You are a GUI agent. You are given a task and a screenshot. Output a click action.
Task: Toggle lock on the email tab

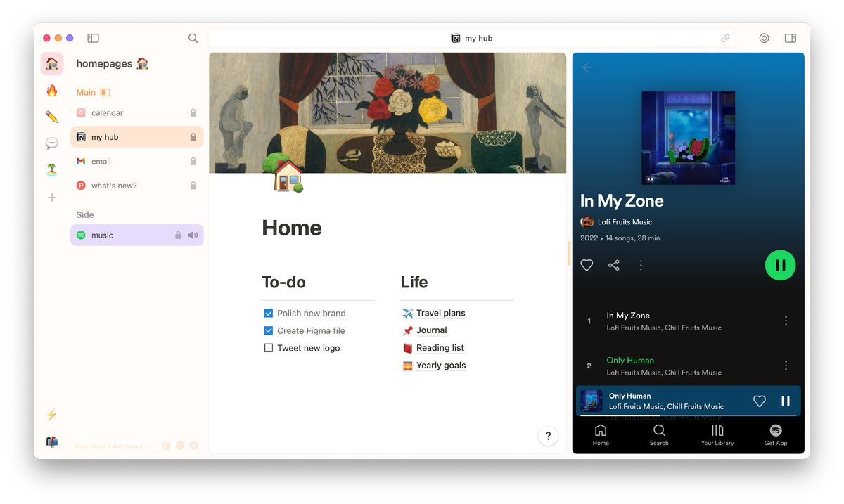tap(193, 162)
